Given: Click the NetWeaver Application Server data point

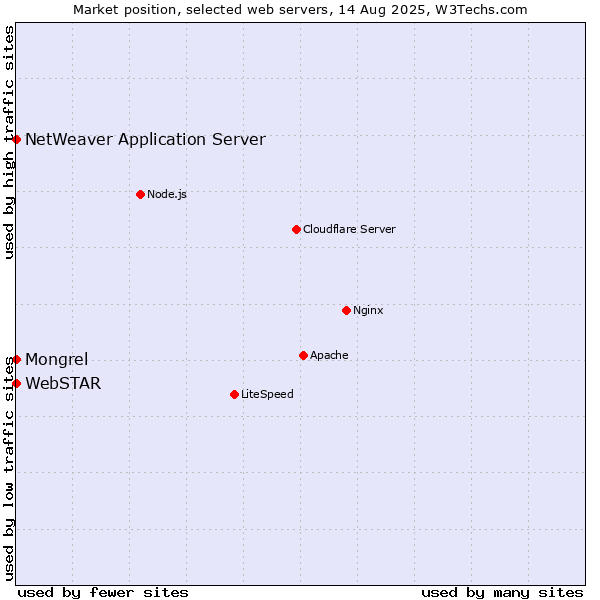Looking at the screenshot, I should pos(16,139).
